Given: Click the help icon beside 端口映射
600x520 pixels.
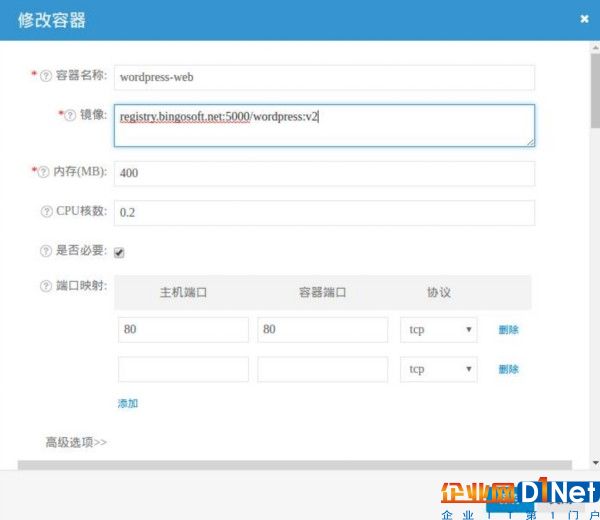Looking at the screenshot, I should [46, 286].
